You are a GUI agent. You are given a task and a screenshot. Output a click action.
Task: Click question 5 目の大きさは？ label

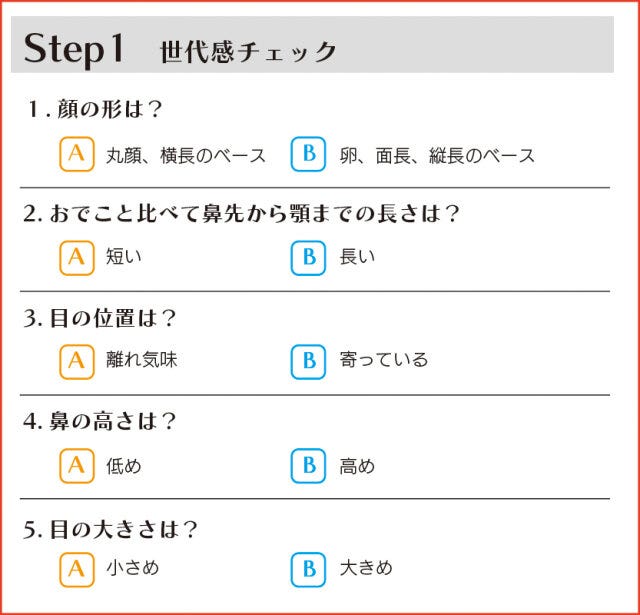(x=110, y=527)
